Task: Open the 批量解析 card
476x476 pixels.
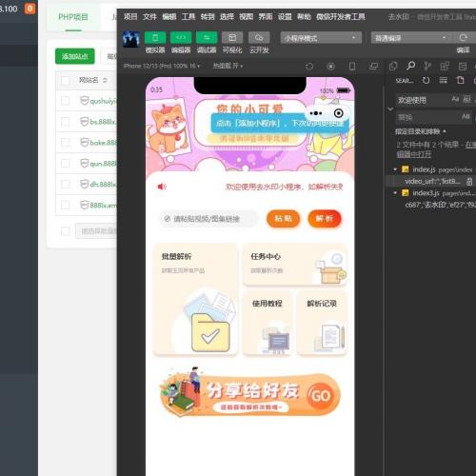Action: pos(195,299)
